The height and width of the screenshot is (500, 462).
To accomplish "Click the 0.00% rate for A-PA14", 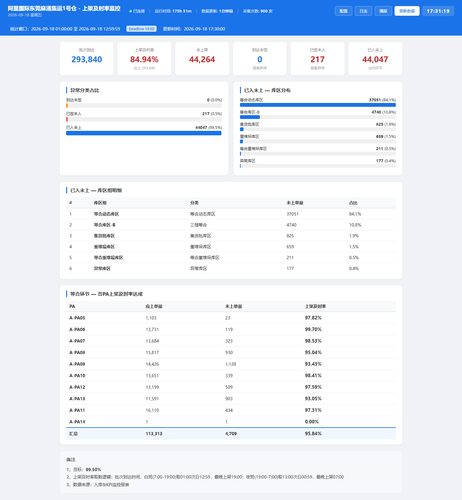I will [x=312, y=422].
